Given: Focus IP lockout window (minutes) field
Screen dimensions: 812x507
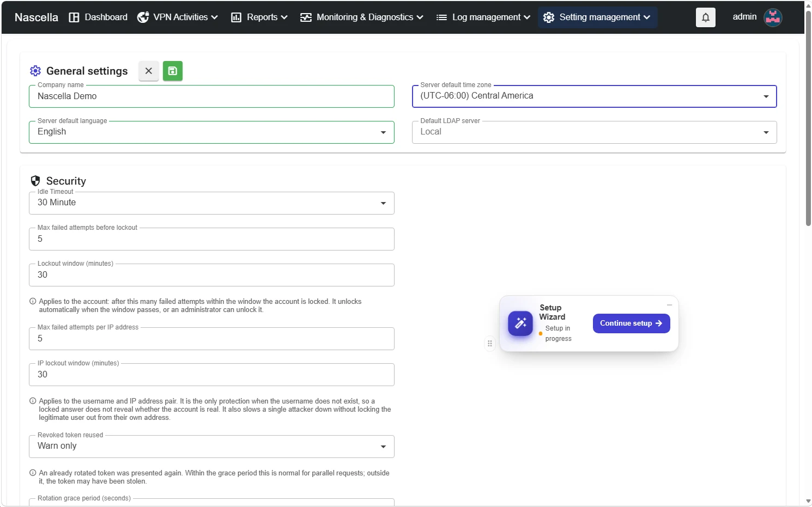Looking at the screenshot, I should [211, 375].
